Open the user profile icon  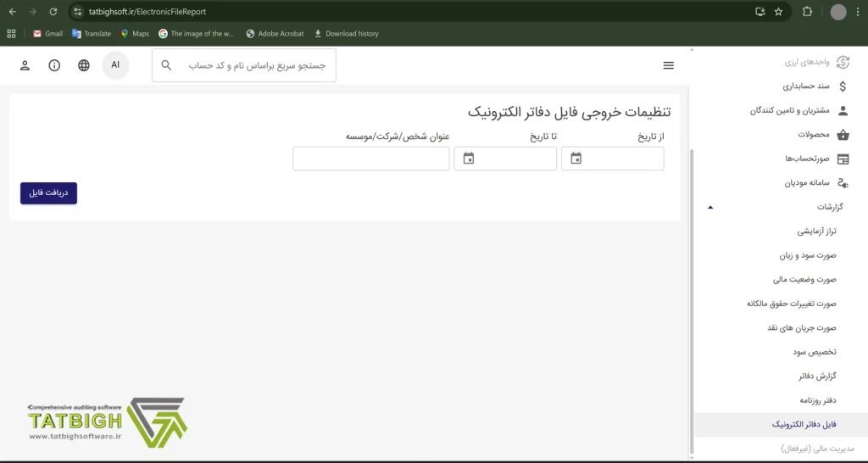coord(25,65)
